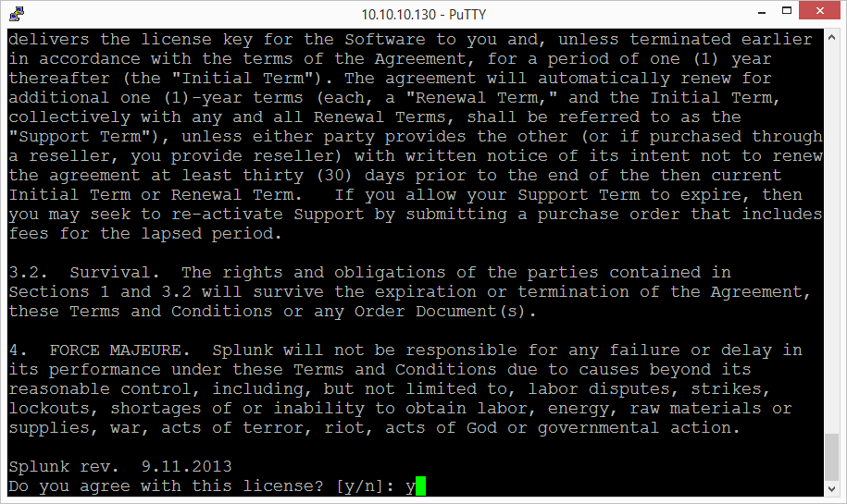Image resolution: width=847 pixels, height=504 pixels.
Task: Click the green terminal cursor block
Action: coord(421,486)
